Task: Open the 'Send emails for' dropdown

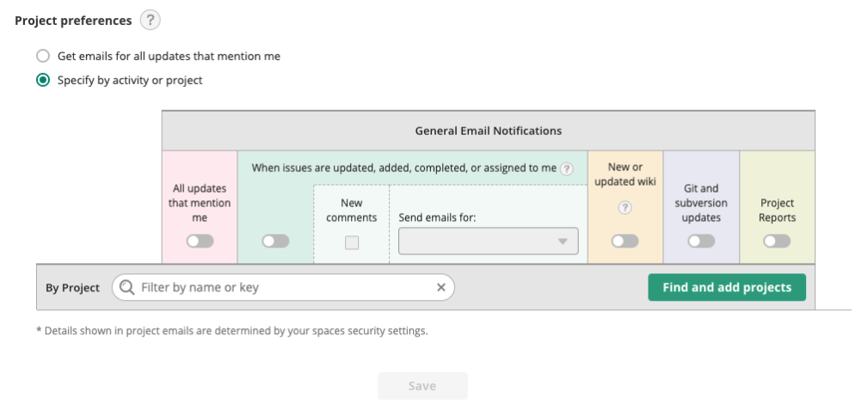Action: 488,242
